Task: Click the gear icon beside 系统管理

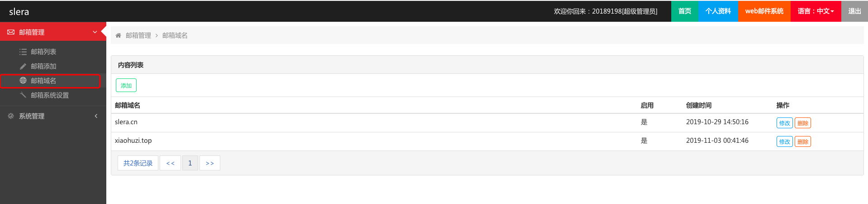Action: pos(11,116)
